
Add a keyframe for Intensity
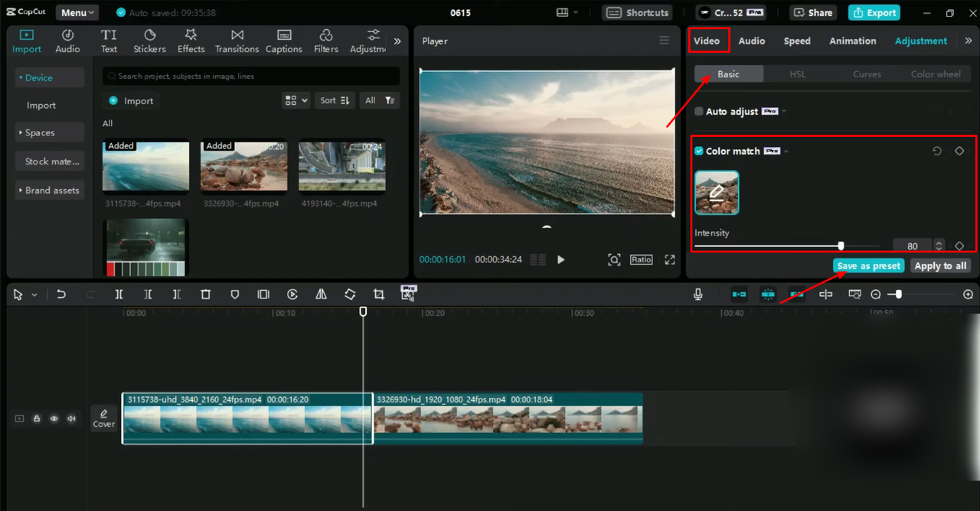(959, 246)
